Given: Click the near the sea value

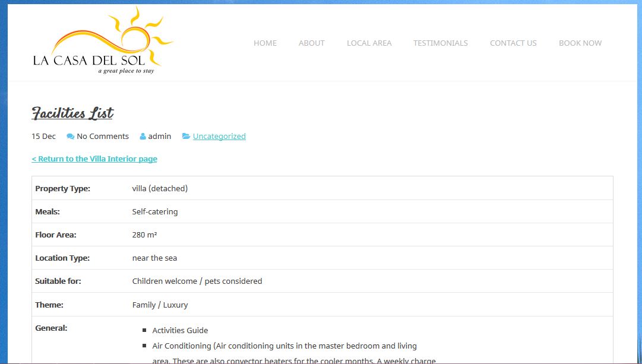Looking at the screenshot, I should tap(155, 258).
